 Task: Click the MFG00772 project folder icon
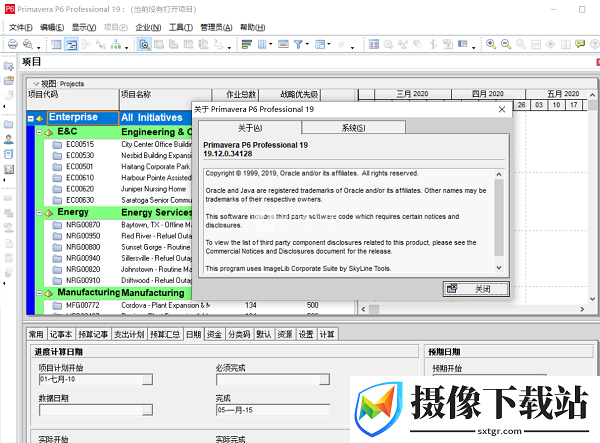click(x=57, y=305)
